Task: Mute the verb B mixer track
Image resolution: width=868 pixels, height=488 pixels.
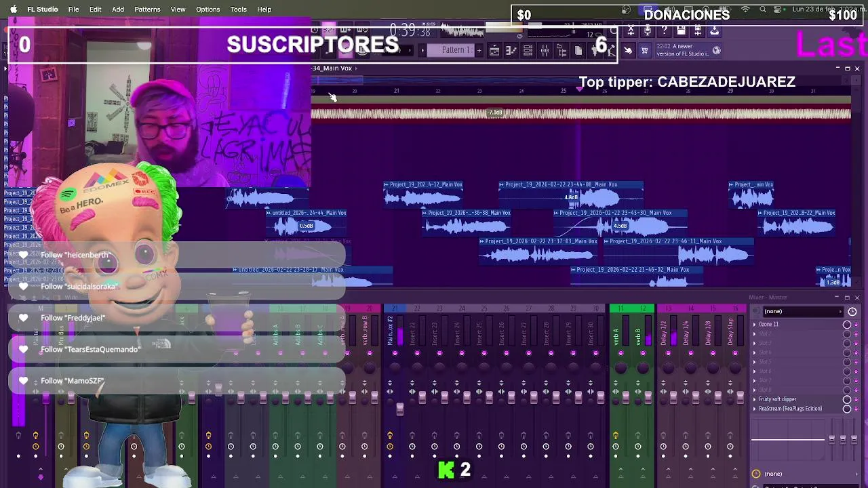Action: tap(643, 353)
